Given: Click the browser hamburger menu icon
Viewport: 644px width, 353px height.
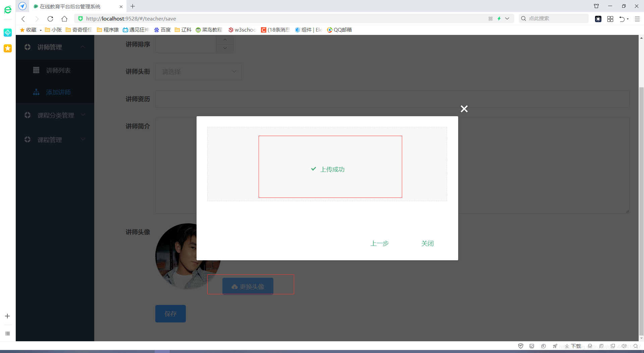Looking at the screenshot, I should point(637,19).
